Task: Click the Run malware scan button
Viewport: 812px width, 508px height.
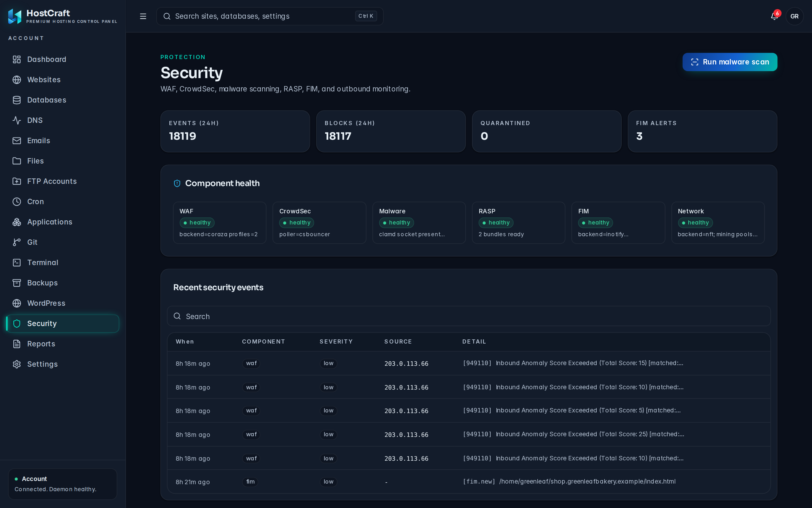Action: (x=730, y=62)
